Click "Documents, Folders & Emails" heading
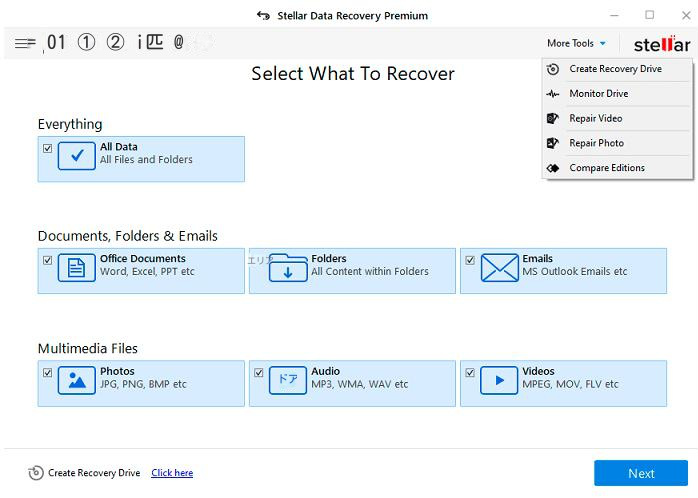This screenshot has width=698, height=498. [128, 236]
